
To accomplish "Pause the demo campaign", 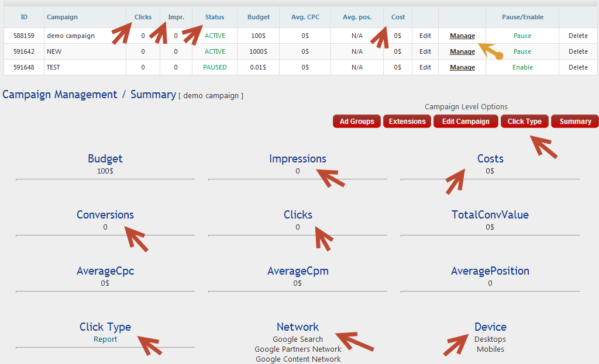I will 522,36.
